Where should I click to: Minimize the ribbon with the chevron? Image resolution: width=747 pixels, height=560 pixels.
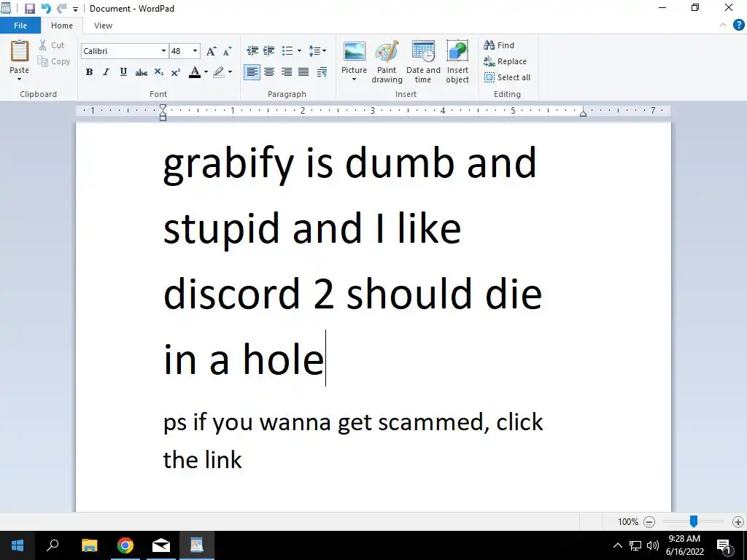pos(723,26)
